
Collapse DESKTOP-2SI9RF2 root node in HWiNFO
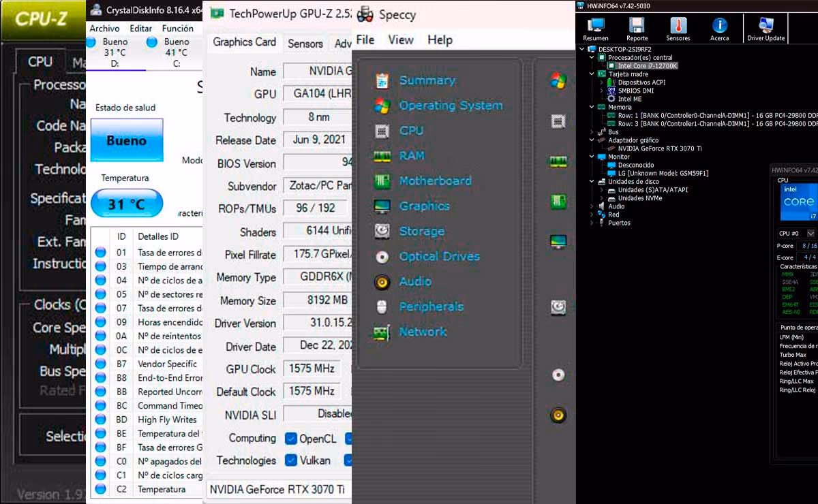coord(581,49)
